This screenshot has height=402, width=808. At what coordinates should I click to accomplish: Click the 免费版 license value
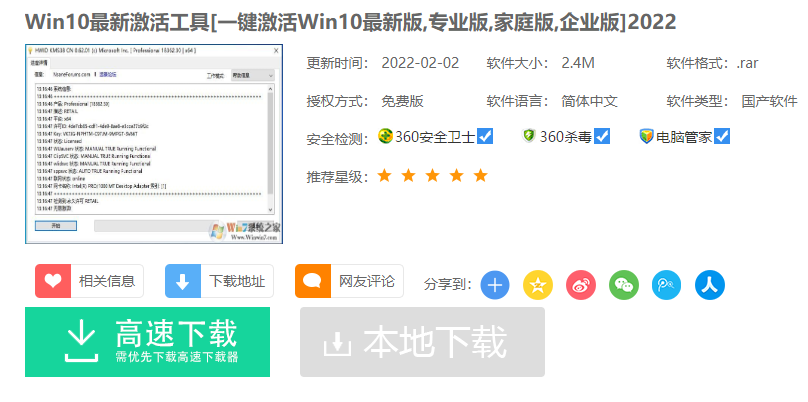click(x=402, y=101)
